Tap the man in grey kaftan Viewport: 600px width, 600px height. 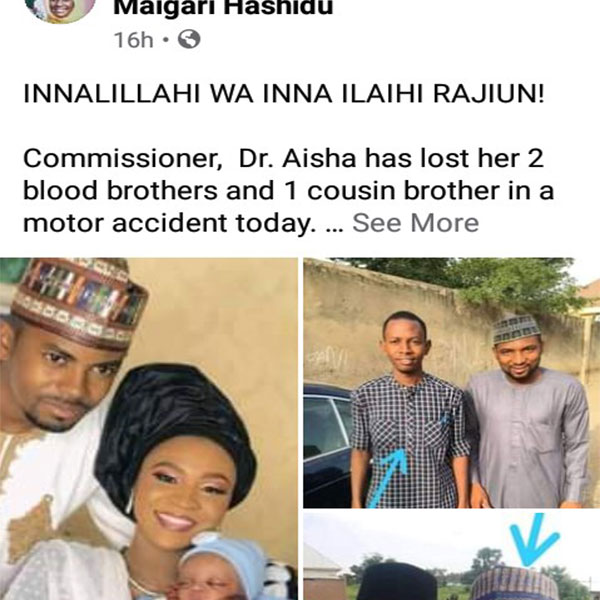(526, 411)
